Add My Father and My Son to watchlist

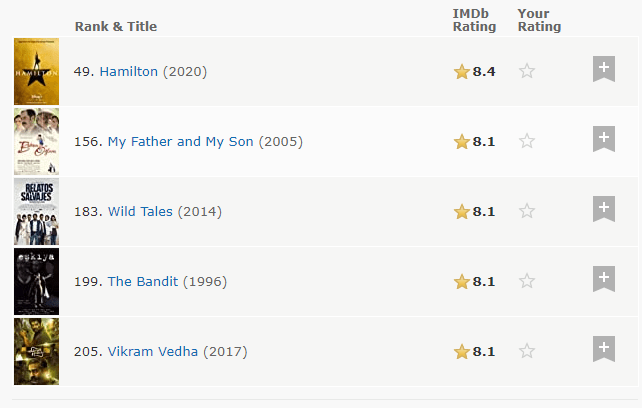pyautogui.click(x=603, y=139)
